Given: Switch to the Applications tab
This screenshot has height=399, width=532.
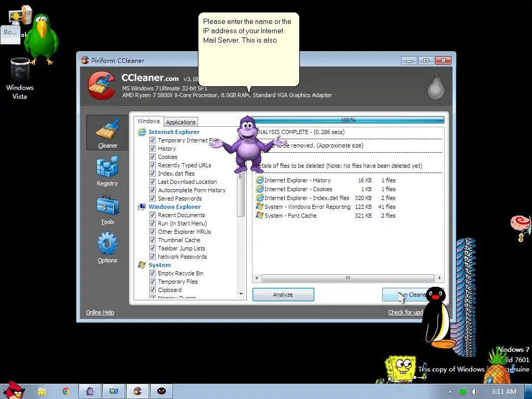Looking at the screenshot, I should click(x=180, y=122).
